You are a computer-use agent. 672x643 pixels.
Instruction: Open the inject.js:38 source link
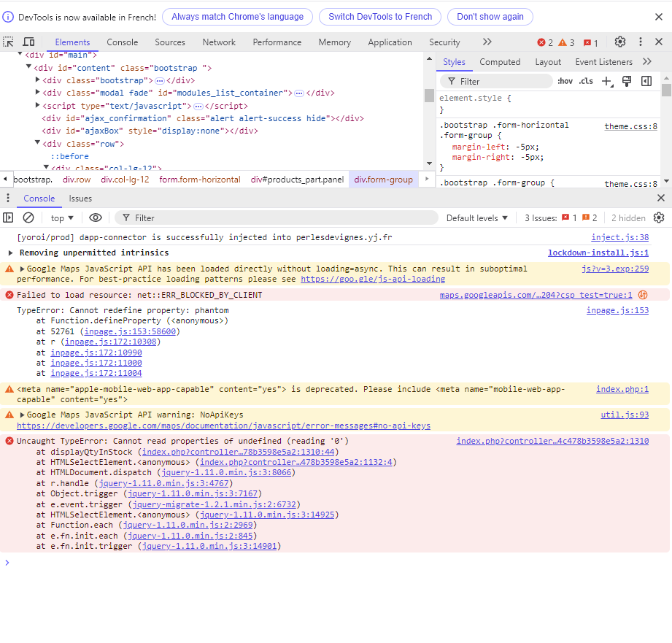[x=619, y=237]
